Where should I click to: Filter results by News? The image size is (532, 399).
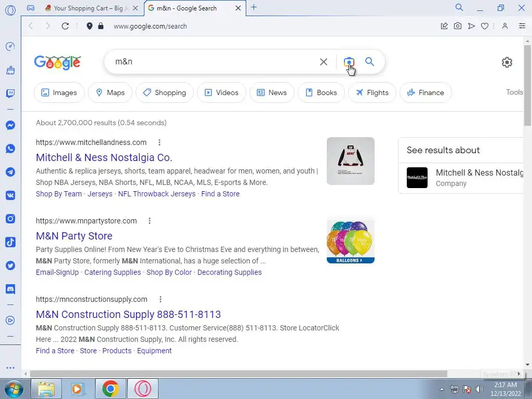[272, 92]
